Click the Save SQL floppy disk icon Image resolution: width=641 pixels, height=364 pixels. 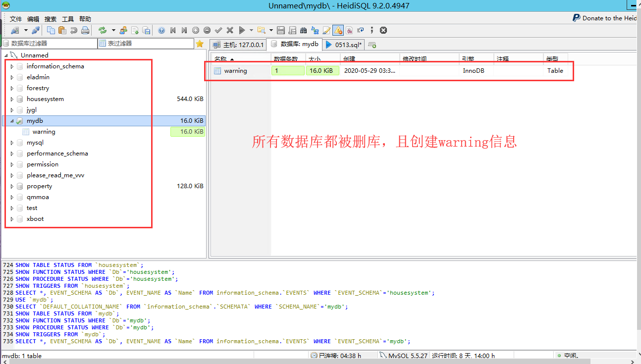pyautogui.click(x=281, y=30)
